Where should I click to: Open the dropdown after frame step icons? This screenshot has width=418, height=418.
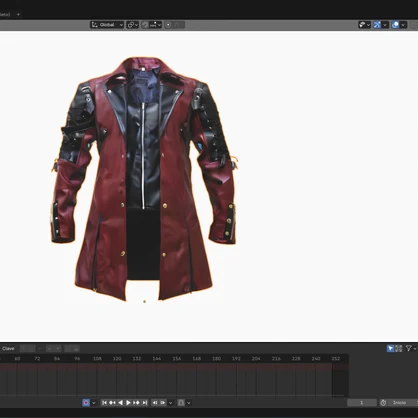point(170,403)
